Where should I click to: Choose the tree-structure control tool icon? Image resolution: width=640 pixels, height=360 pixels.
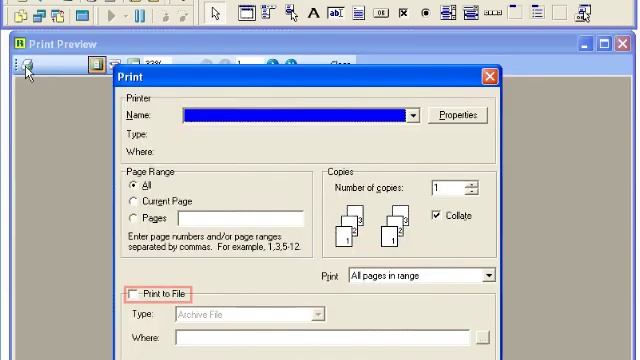point(269,13)
